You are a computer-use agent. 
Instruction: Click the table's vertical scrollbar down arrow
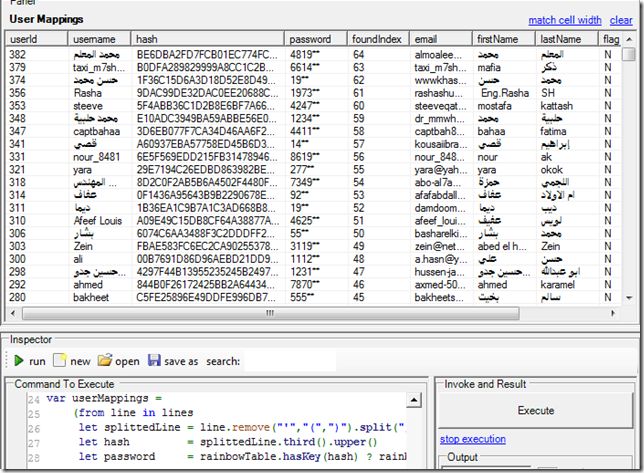click(x=627, y=297)
